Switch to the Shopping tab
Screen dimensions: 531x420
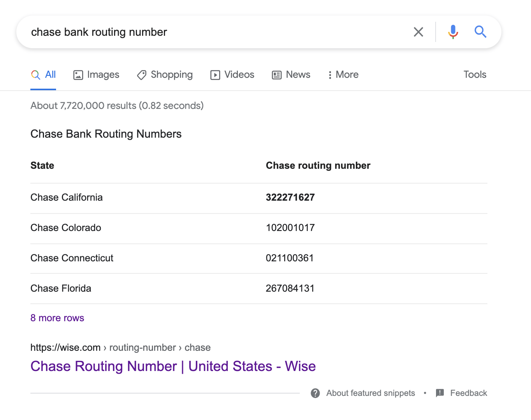pyautogui.click(x=171, y=75)
